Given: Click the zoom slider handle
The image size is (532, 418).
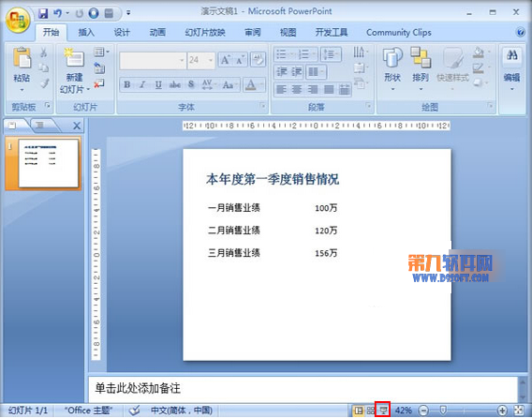Looking at the screenshot, I should point(443,411).
